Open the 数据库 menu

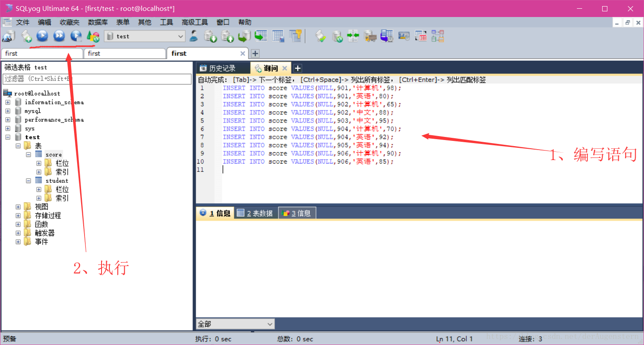coord(98,22)
